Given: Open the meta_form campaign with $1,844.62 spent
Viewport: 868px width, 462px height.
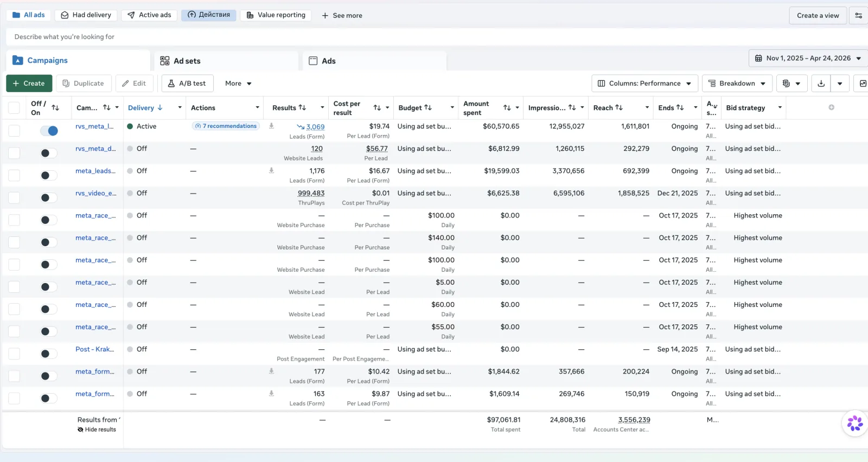Looking at the screenshot, I should 95,371.
